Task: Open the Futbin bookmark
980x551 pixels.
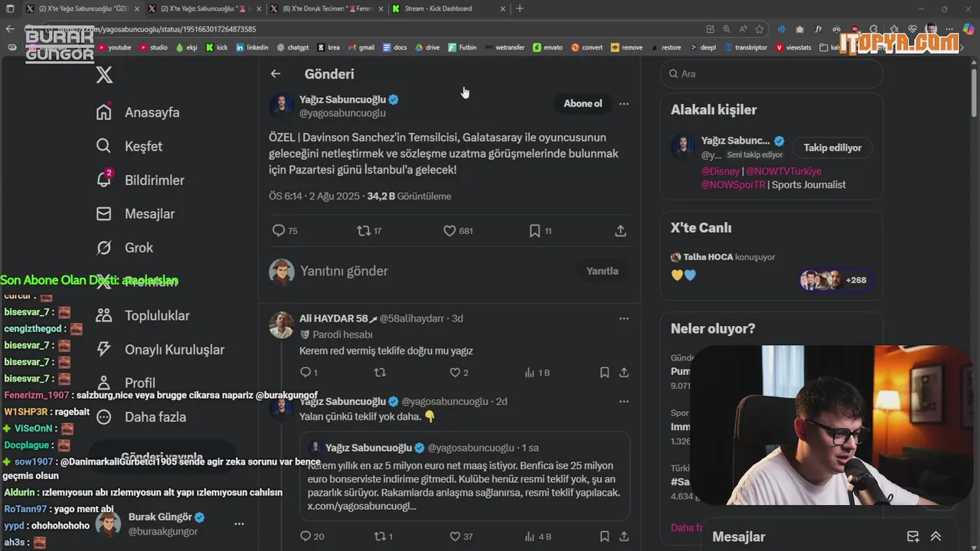Action: (461, 47)
